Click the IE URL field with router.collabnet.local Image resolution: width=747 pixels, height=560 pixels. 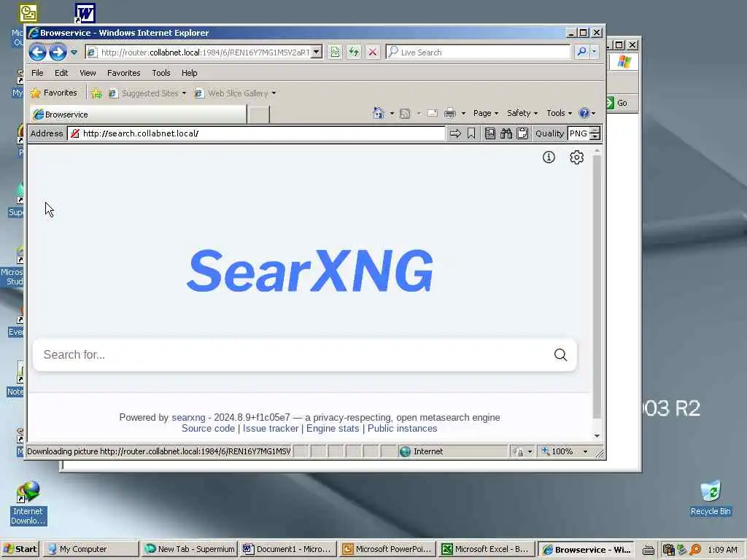click(x=205, y=52)
